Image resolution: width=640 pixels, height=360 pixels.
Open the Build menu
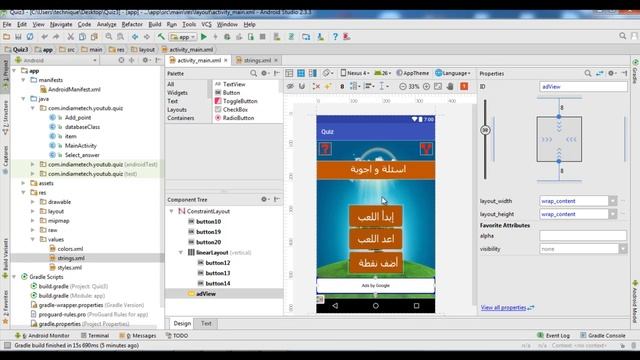(155, 24)
